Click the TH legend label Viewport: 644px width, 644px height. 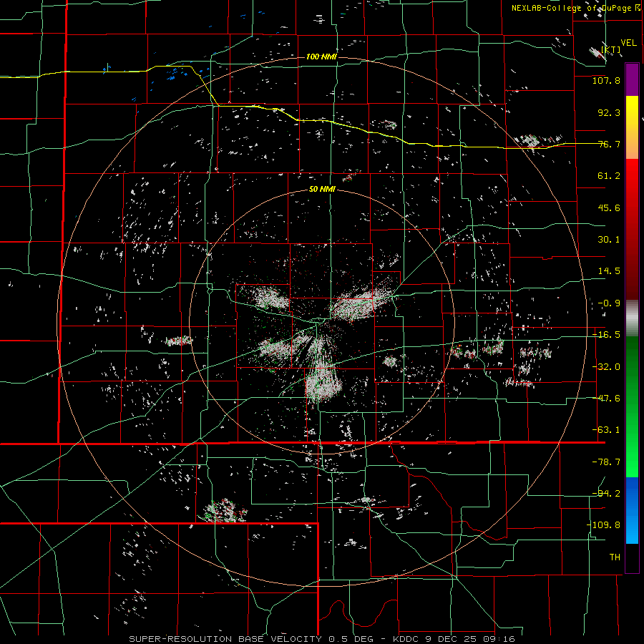click(x=615, y=557)
